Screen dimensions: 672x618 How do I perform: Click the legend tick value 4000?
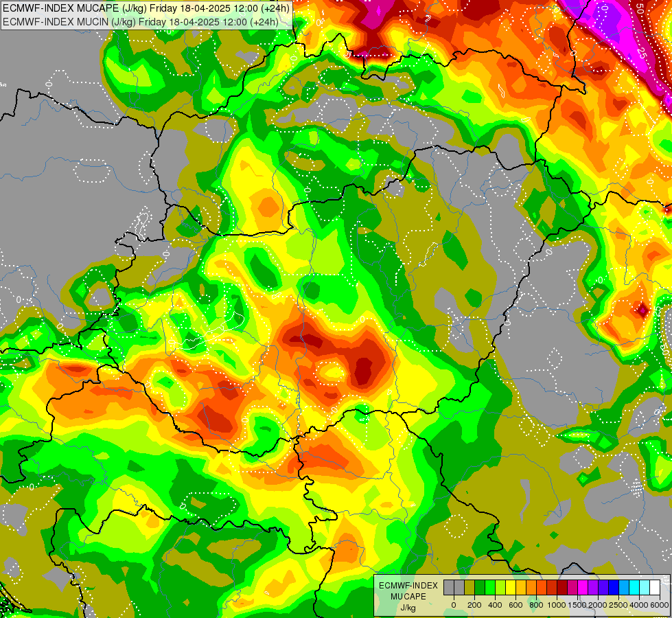pyautogui.click(x=639, y=605)
